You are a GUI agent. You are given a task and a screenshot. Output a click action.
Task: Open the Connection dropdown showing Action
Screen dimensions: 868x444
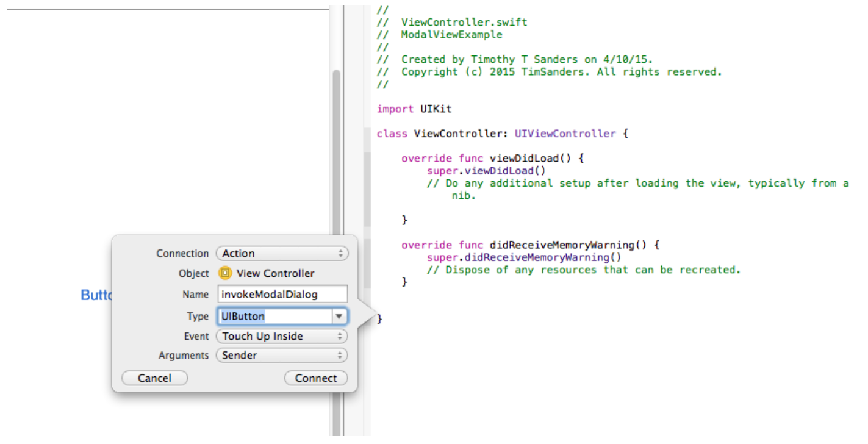[282, 253]
